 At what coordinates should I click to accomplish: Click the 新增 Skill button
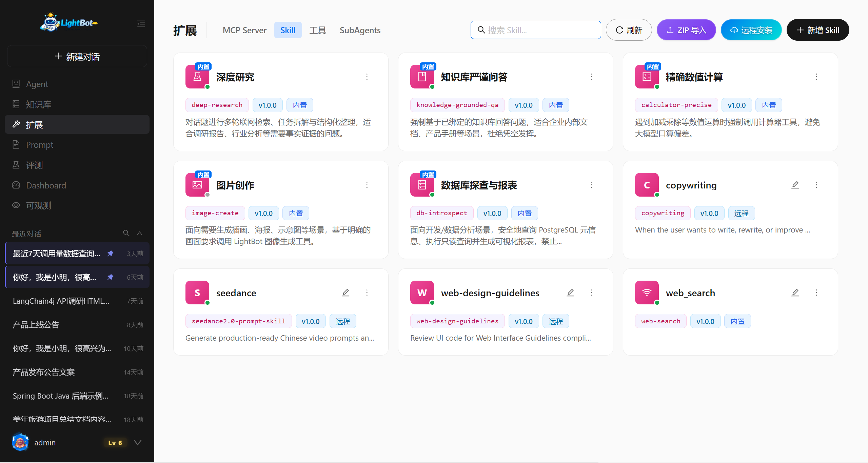[x=818, y=30]
